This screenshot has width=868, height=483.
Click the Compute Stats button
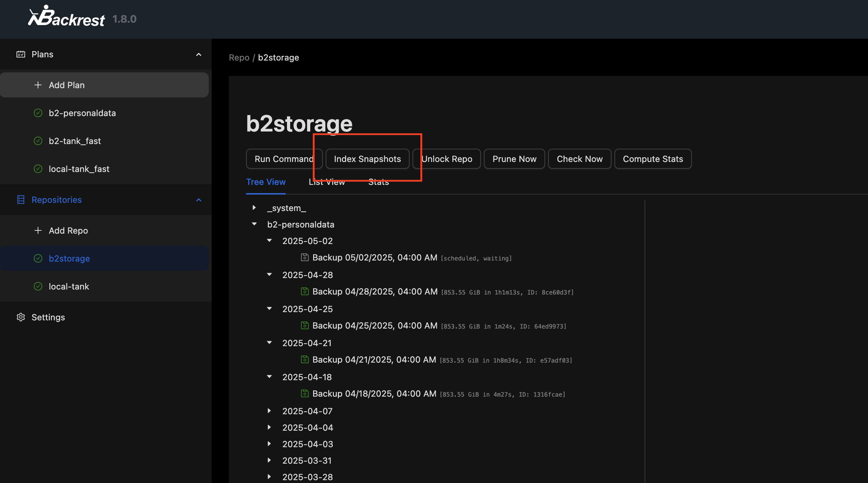click(x=653, y=159)
